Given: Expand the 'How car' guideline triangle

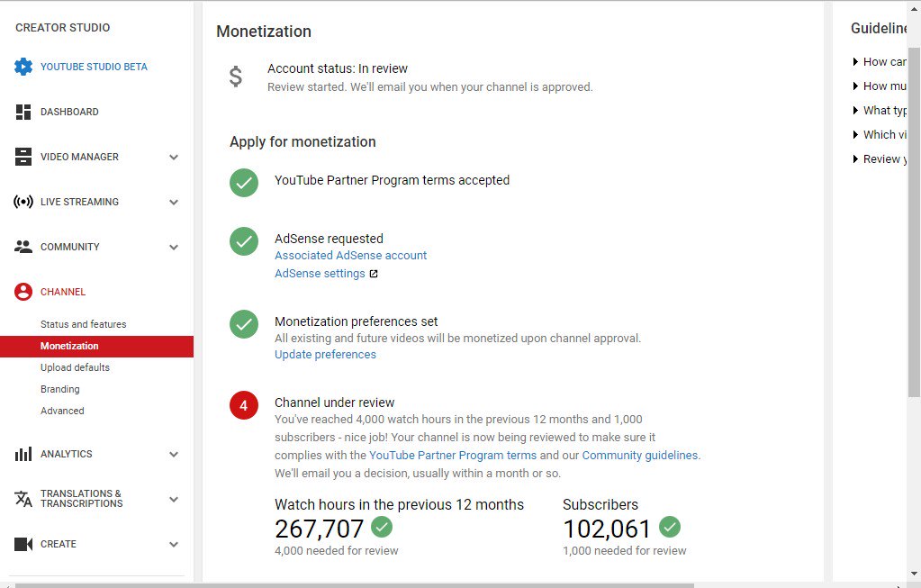Looking at the screenshot, I should (855, 61).
